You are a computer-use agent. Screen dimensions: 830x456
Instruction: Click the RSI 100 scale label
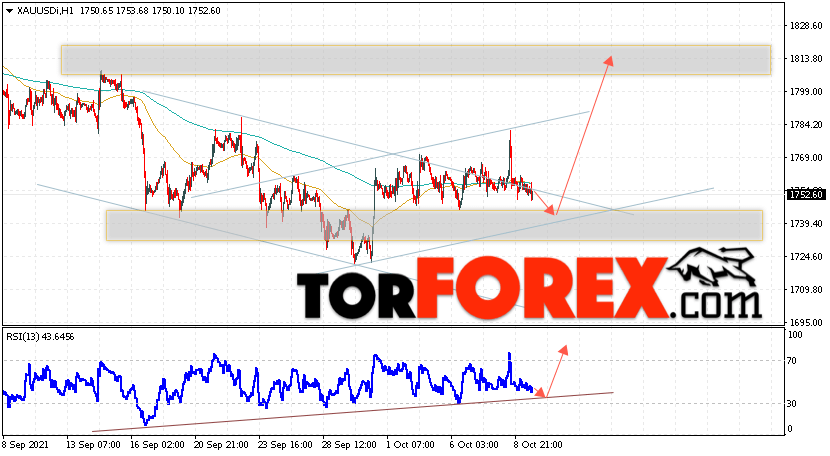[x=795, y=335]
